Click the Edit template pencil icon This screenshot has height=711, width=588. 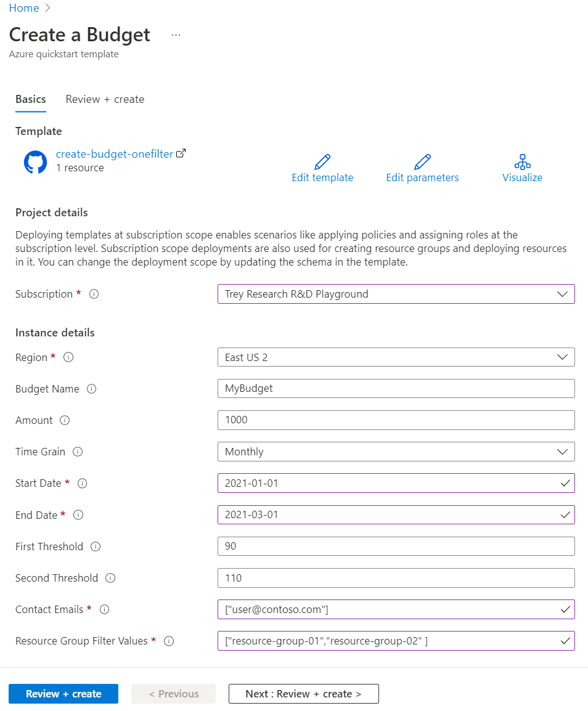(322, 162)
